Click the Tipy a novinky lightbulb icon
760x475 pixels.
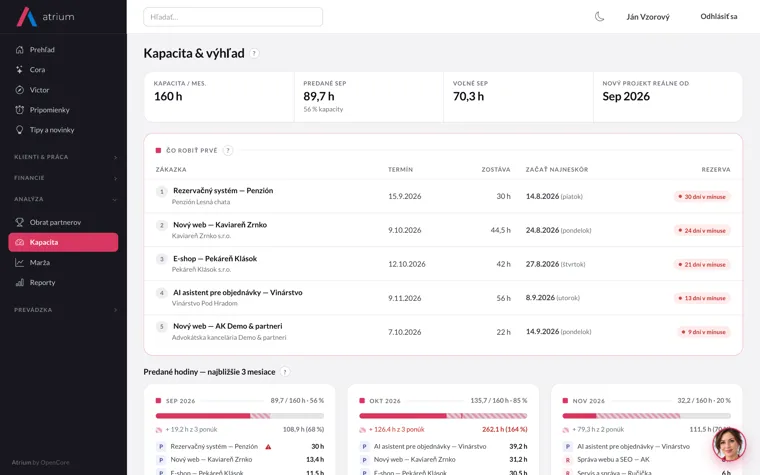click(19, 130)
